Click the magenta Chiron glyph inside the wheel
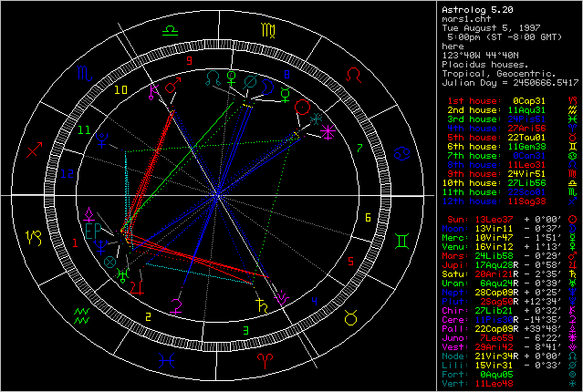The height and width of the screenshot is (392, 583). [152, 92]
